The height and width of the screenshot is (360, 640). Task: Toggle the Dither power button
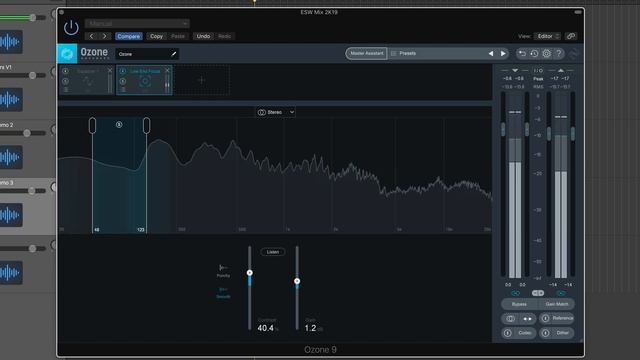545,333
